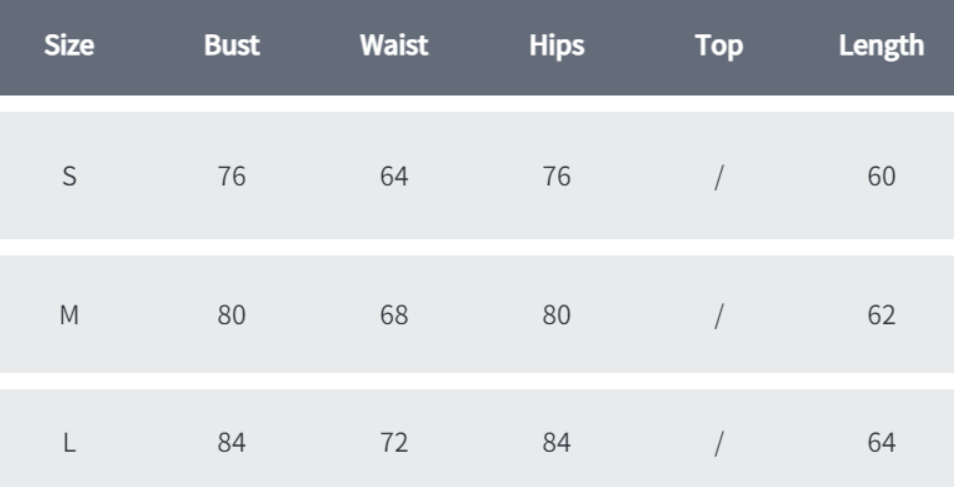Click the hips value 80
954x487 pixels.
[557, 315]
